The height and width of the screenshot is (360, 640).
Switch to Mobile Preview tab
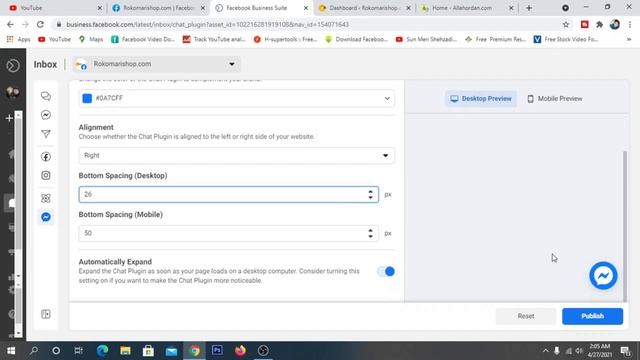[x=555, y=99]
